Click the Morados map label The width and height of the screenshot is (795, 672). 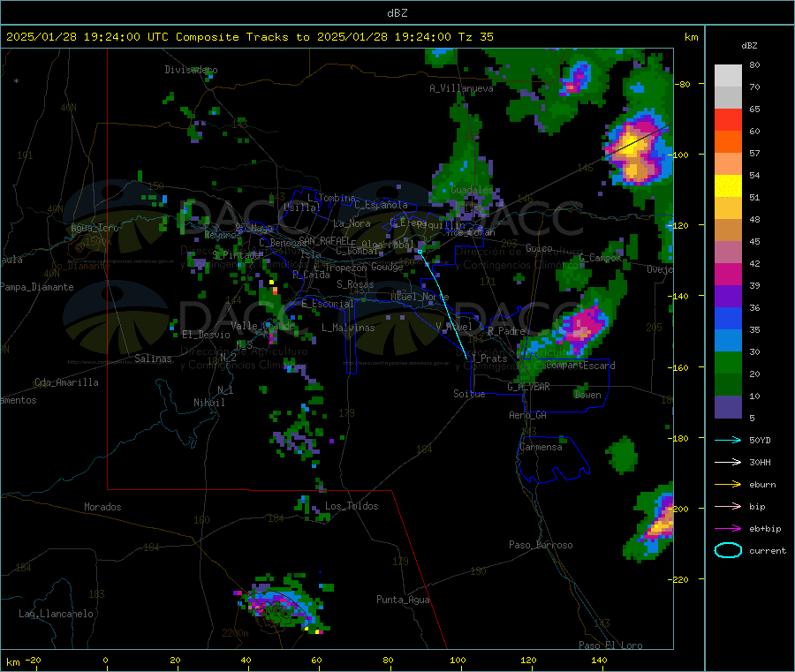[102, 507]
